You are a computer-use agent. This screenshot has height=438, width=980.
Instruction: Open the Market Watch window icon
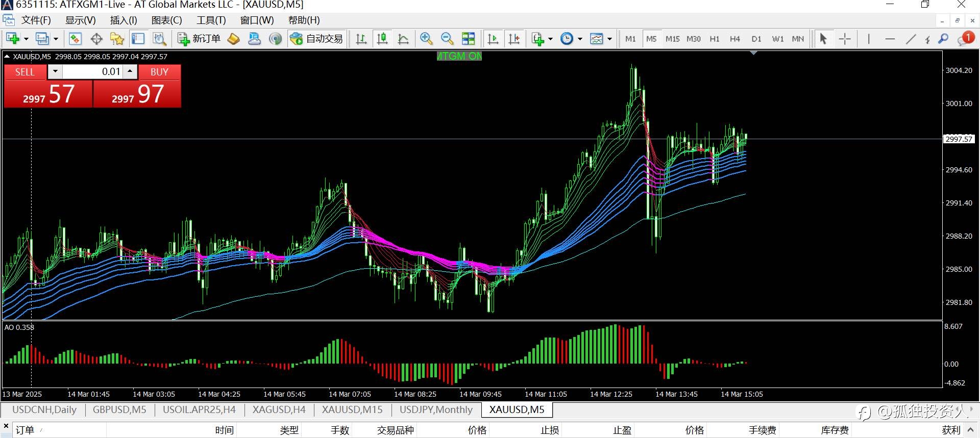point(75,39)
